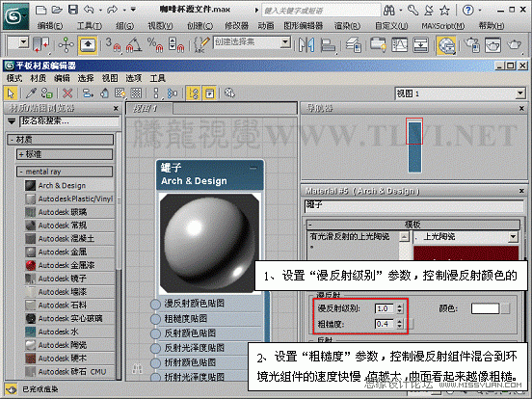This screenshot has height=399, width=532.
Task: Toggle percent snap tool
Action: 155,44
